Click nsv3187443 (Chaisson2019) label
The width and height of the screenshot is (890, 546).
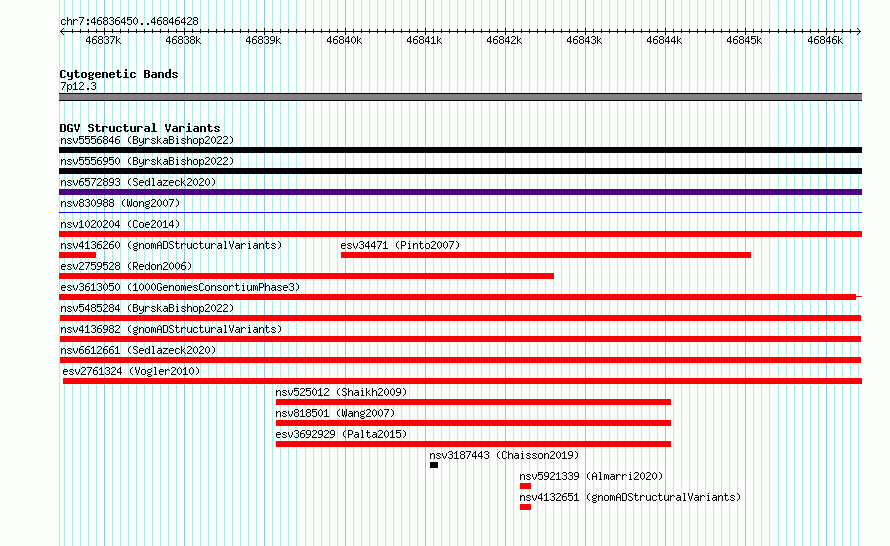pos(504,455)
